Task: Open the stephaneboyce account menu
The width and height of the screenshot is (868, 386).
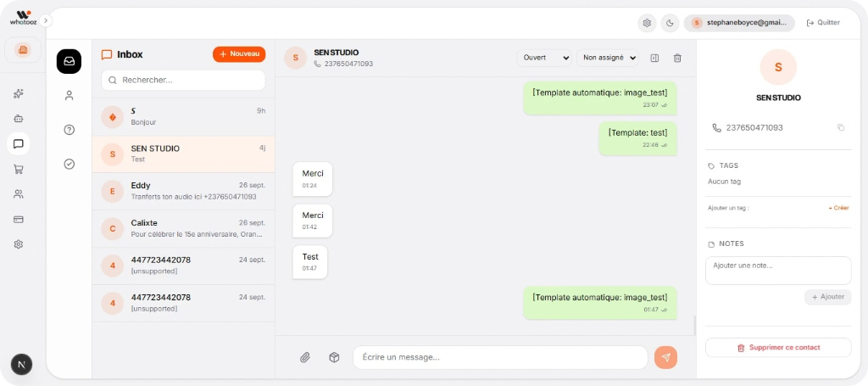Action: click(x=739, y=23)
